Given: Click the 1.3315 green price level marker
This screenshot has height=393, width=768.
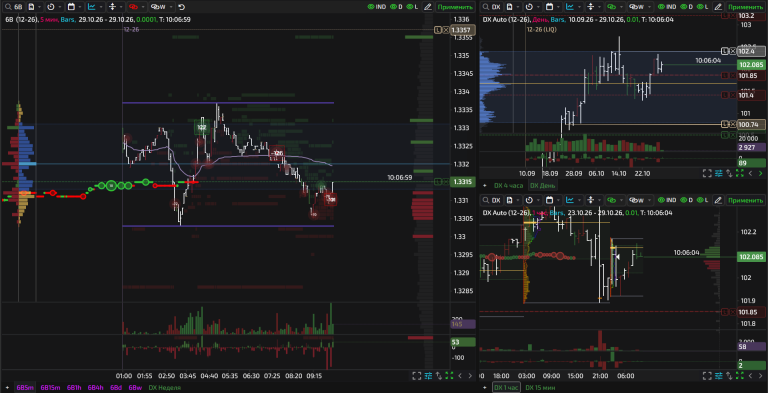Looking at the screenshot, I should 463,182.
